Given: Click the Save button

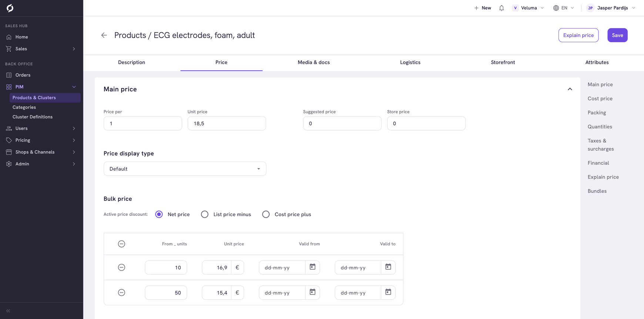Looking at the screenshot, I should (617, 35).
